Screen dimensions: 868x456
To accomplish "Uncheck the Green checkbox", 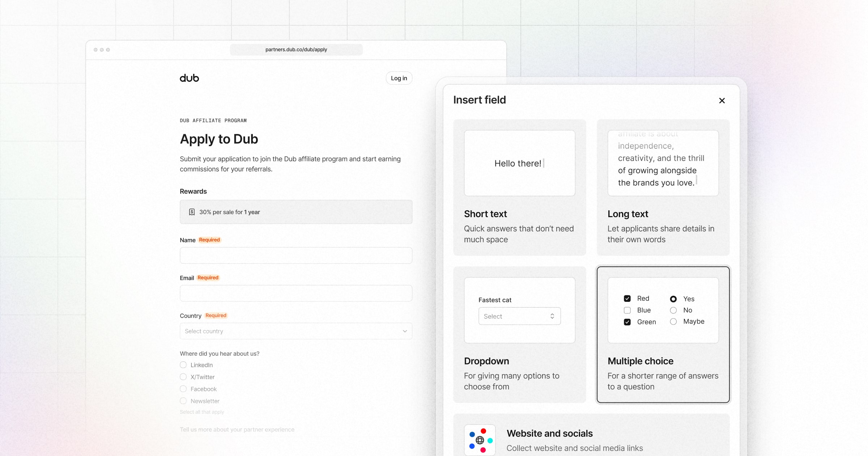I will point(627,322).
